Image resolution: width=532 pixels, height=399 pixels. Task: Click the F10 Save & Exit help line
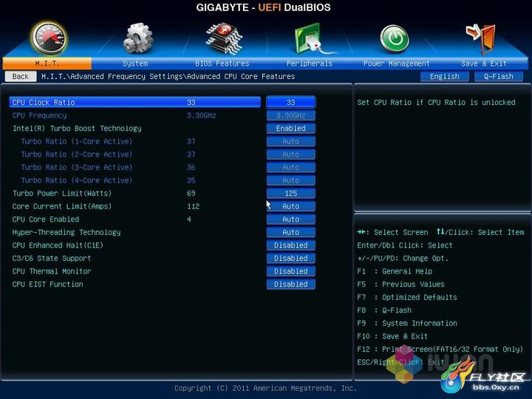392,336
